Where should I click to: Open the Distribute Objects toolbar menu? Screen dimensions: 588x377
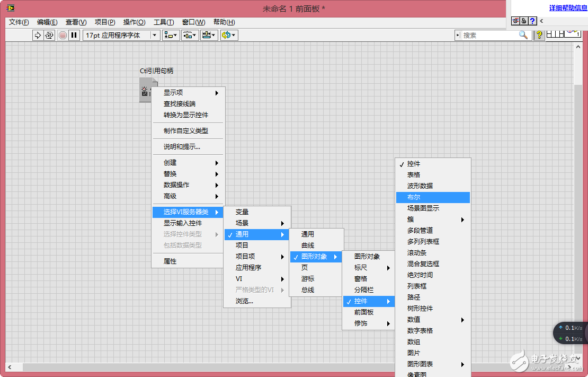pos(190,36)
